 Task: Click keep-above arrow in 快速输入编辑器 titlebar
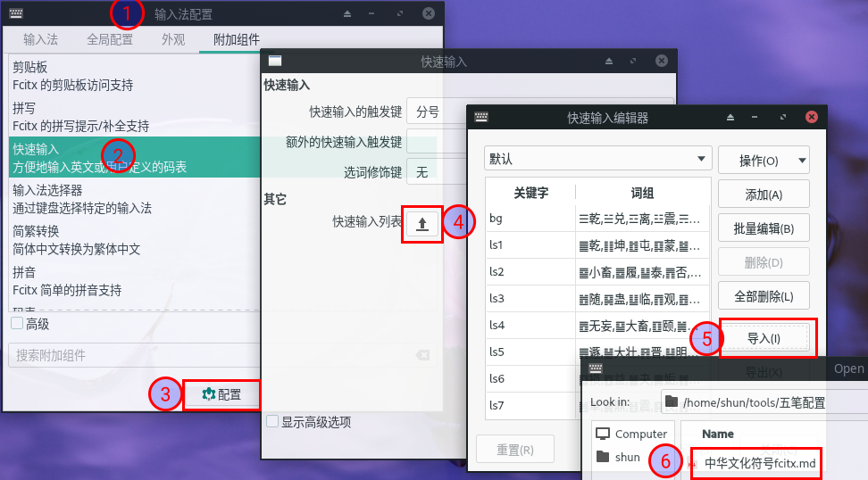[730, 117]
